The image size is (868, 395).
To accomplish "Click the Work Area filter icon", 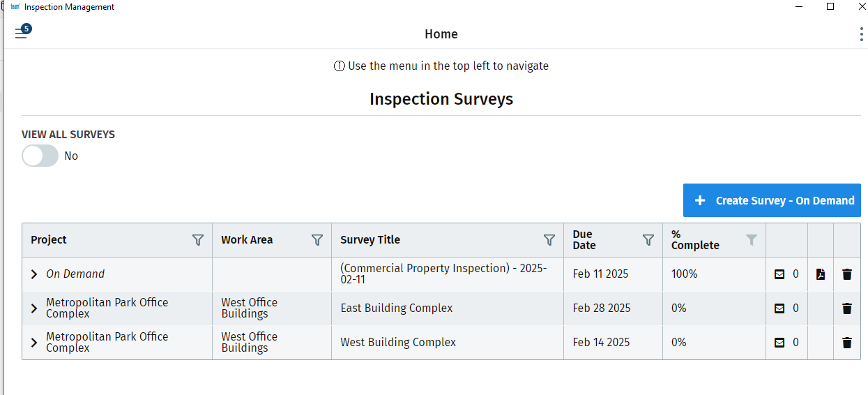I will (x=317, y=240).
